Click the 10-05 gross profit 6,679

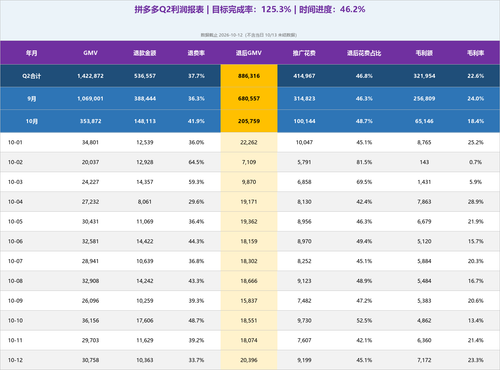(x=424, y=222)
